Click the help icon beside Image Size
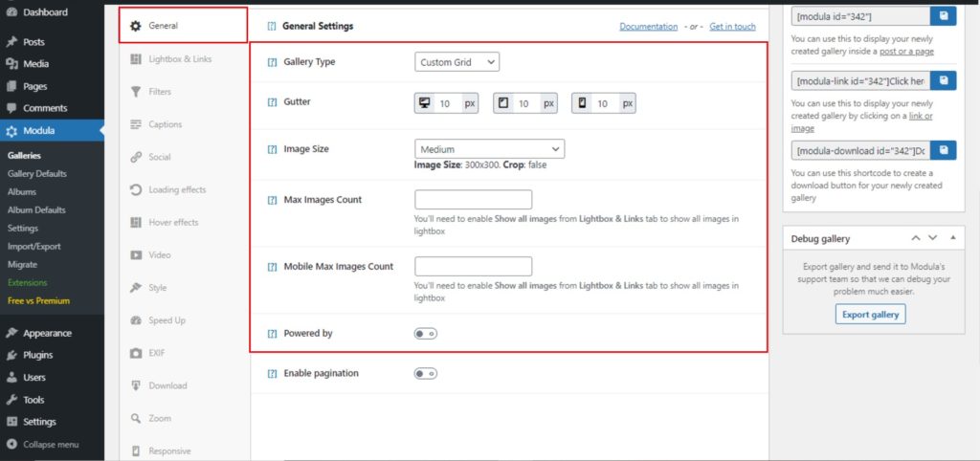 [x=272, y=149]
